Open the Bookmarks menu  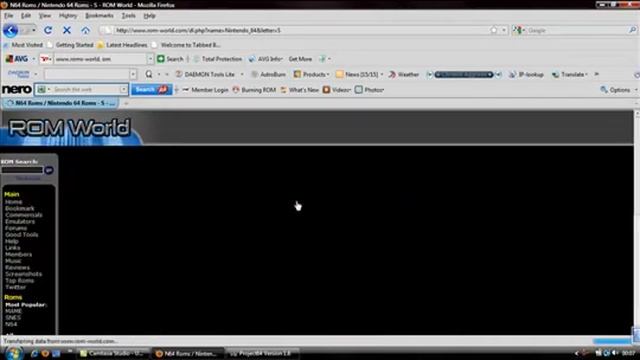coord(99,16)
